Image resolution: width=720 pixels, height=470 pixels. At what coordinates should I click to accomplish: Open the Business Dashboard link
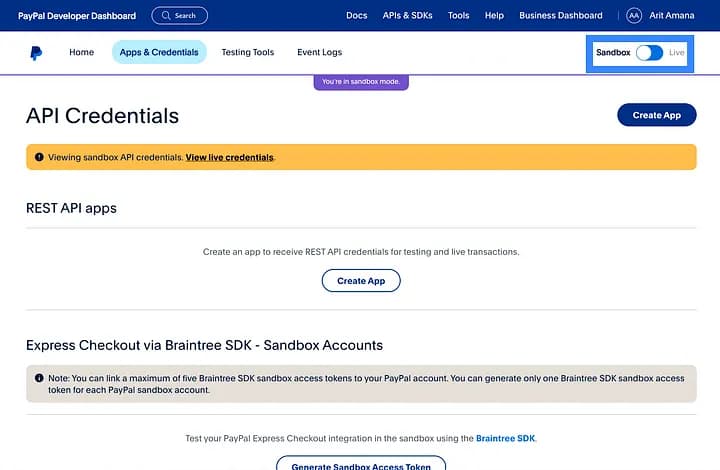pos(561,16)
